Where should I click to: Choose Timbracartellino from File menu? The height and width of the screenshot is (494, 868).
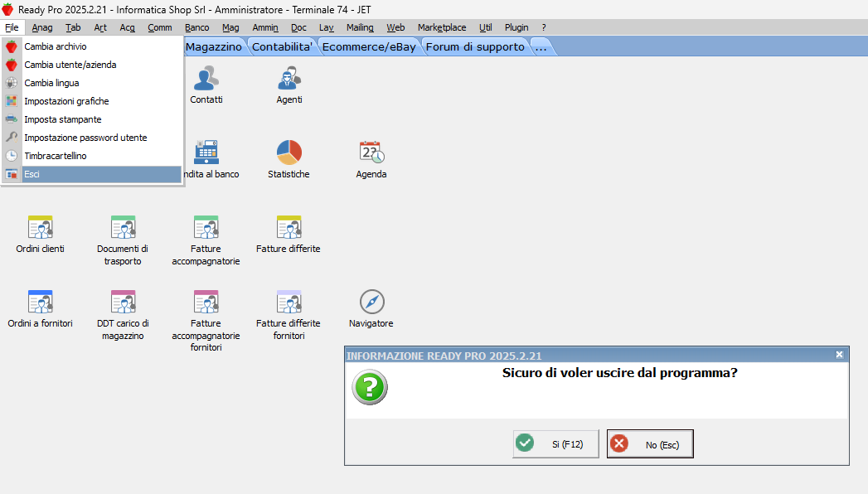click(92, 156)
